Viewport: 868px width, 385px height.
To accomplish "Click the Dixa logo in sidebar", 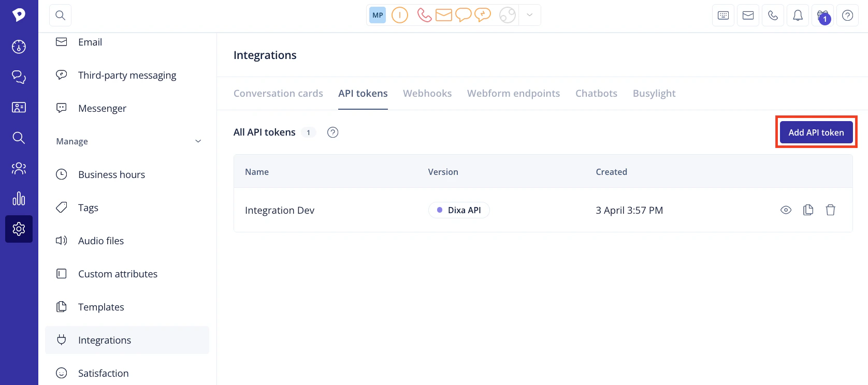I will (x=19, y=15).
